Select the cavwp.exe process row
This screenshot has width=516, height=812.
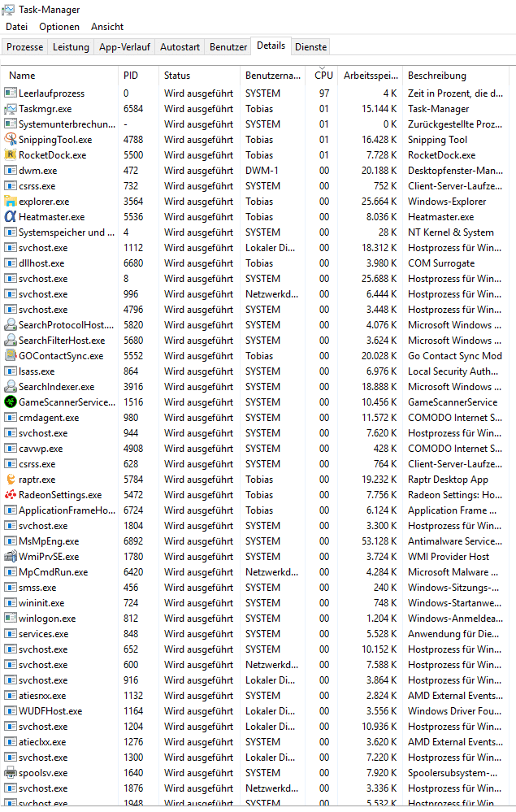pos(256,449)
